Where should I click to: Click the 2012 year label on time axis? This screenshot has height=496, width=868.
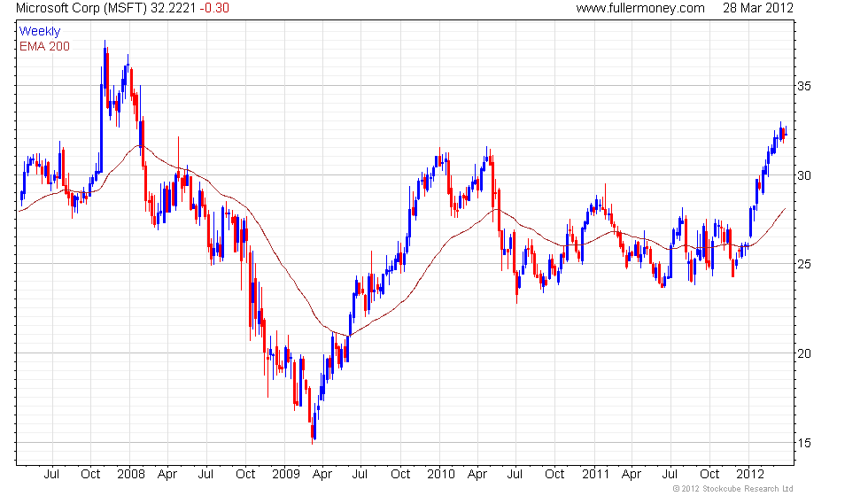point(749,475)
